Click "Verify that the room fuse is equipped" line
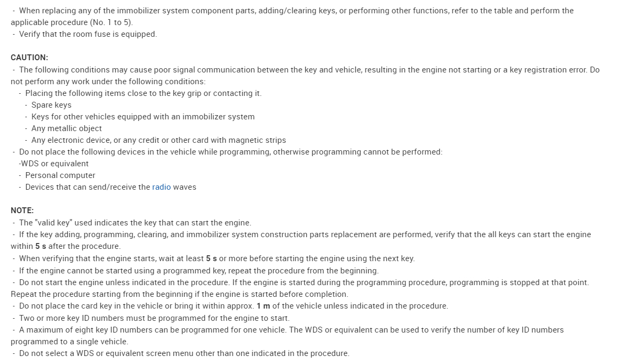 click(x=88, y=34)
